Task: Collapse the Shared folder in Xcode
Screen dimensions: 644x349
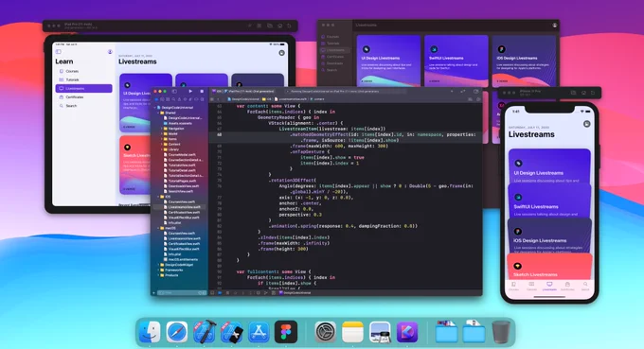Action: click(x=158, y=113)
